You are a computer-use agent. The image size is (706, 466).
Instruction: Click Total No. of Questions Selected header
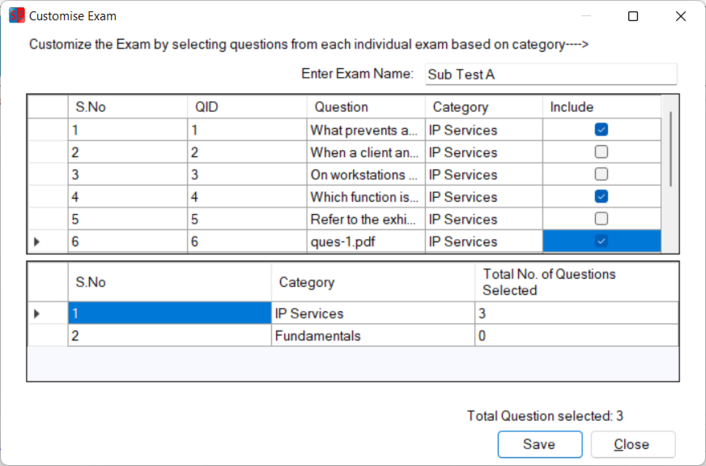576,282
